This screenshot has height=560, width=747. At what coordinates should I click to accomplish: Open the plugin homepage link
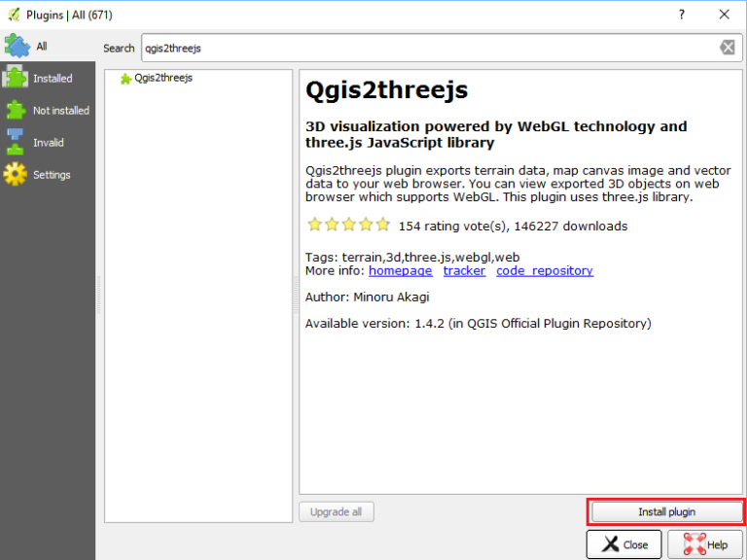tap(400, 271)
